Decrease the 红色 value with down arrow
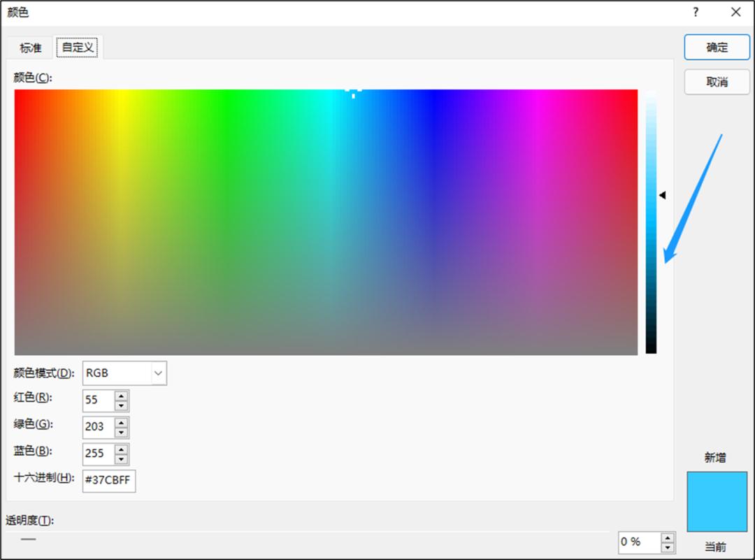755x560 pixels. (x=122, y=405)
